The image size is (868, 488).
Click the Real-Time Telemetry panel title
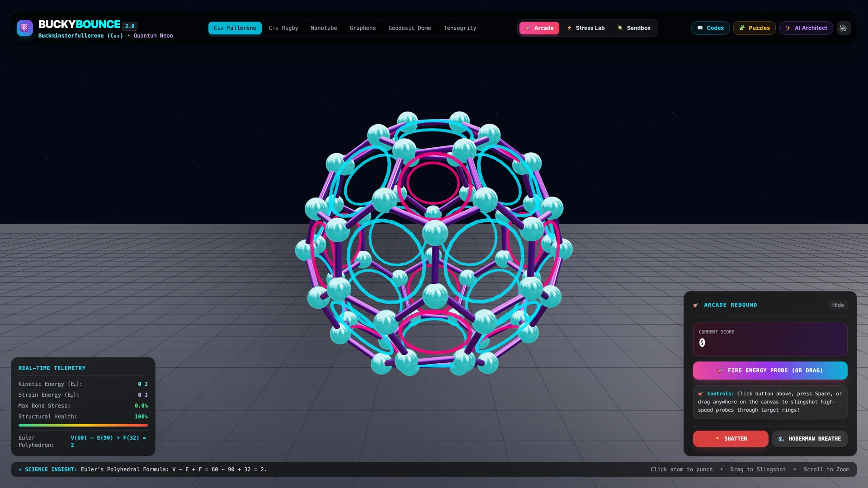pyautogui.click(x=52, y=368)
